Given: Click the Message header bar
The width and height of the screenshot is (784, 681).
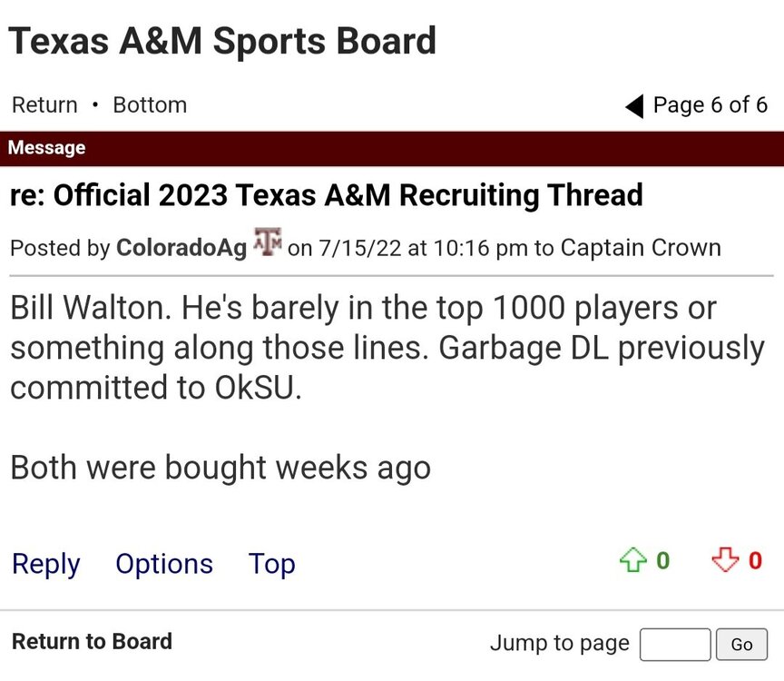Looking at the screenshot, I should 392,148.
